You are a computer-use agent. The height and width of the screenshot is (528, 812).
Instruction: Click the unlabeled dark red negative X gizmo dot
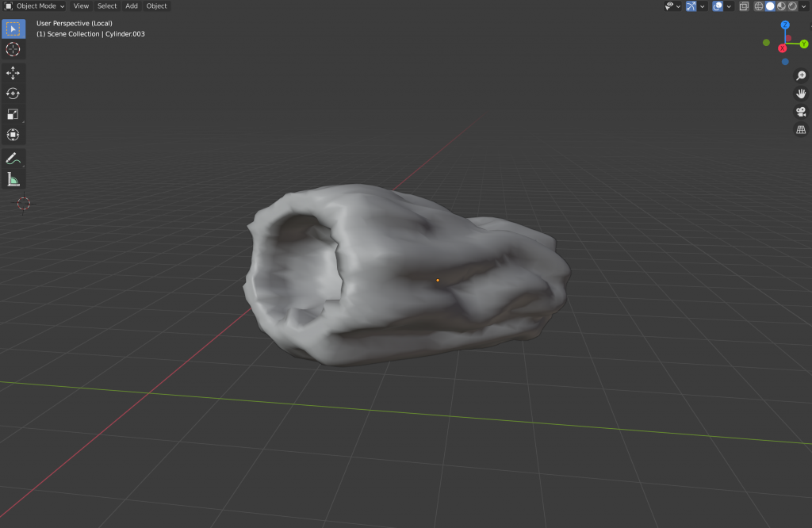click(789, 38)
